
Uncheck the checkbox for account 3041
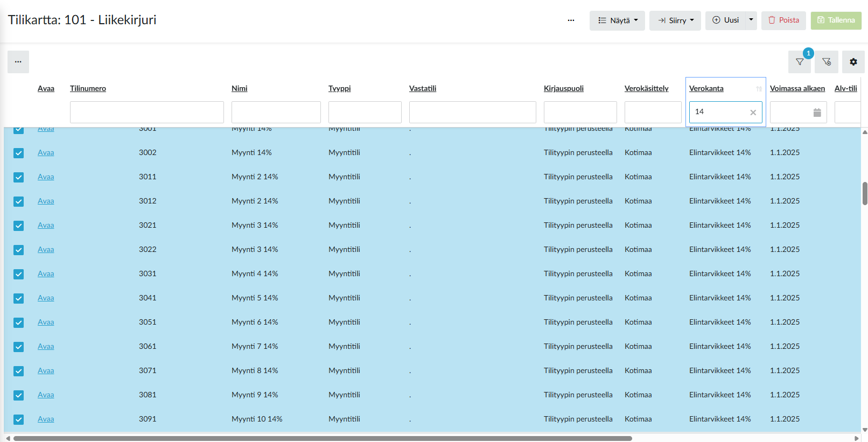[19, 298]
